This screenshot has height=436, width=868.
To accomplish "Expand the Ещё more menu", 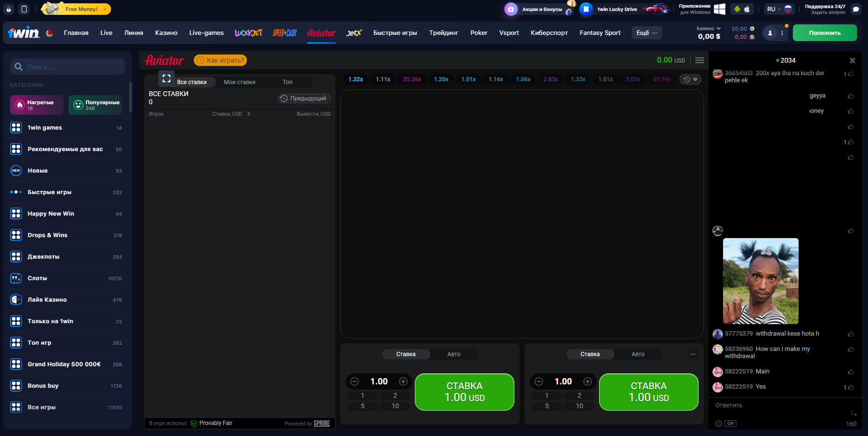I will 646,33.
